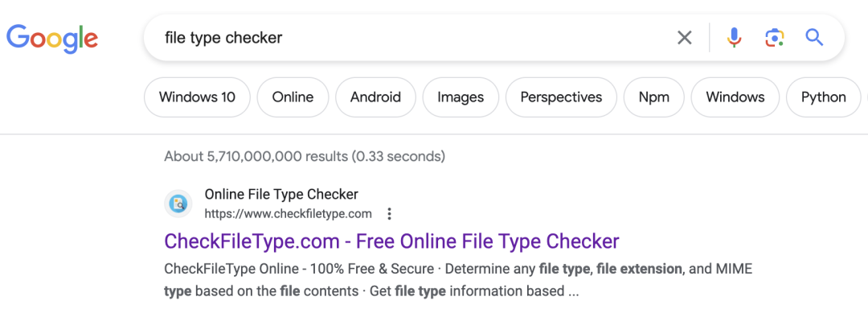This screenshot has width=868, height=309.
Task: Open Google Lens image search icon
Action: (775, 38)
